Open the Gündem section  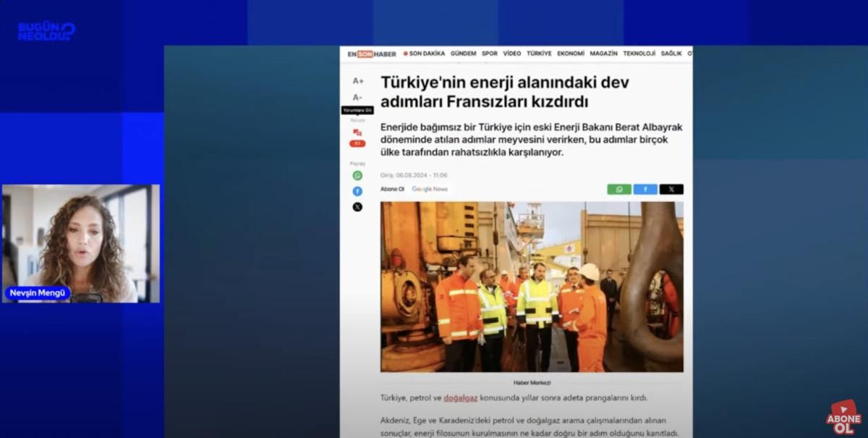coord(463,54)
